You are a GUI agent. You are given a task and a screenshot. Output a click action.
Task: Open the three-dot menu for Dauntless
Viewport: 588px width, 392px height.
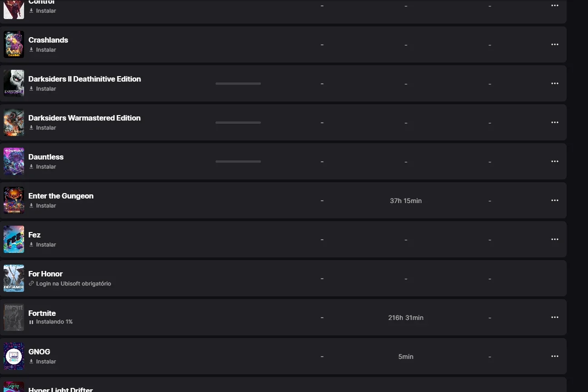tap(554, 161)
